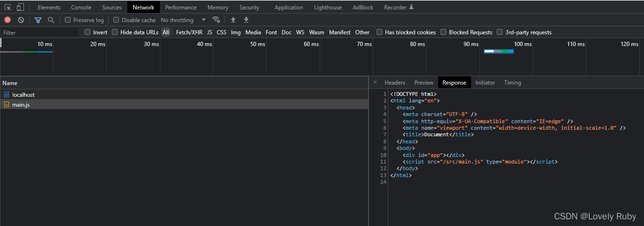Enable Disable cache checkbox
Screen dimensions: 644x226
tap(116, 20)
